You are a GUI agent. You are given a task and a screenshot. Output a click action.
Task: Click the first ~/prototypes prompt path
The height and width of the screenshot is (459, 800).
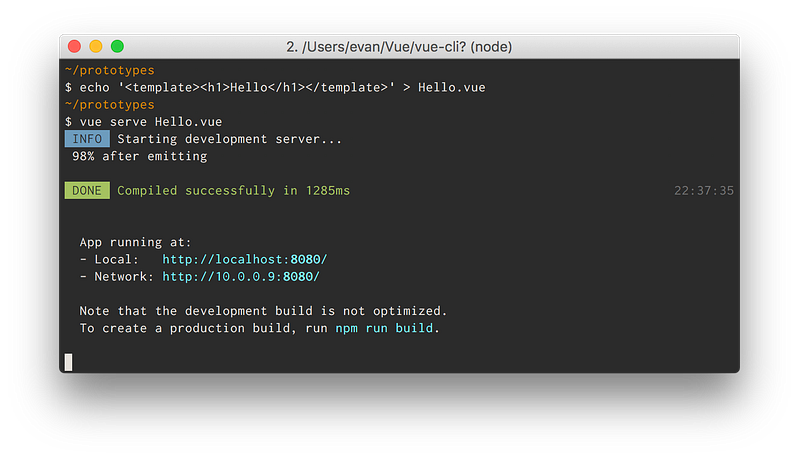coord(110,70)
